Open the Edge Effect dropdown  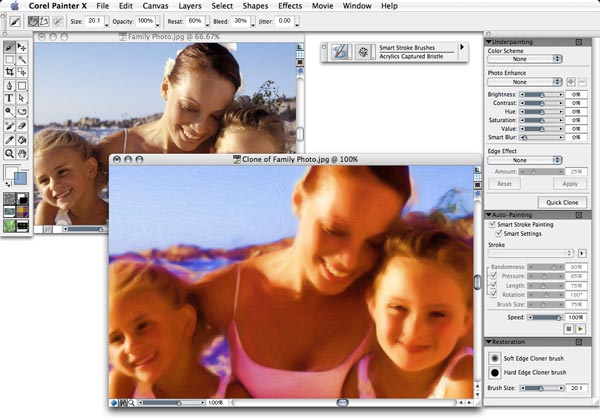coord(524,159)
